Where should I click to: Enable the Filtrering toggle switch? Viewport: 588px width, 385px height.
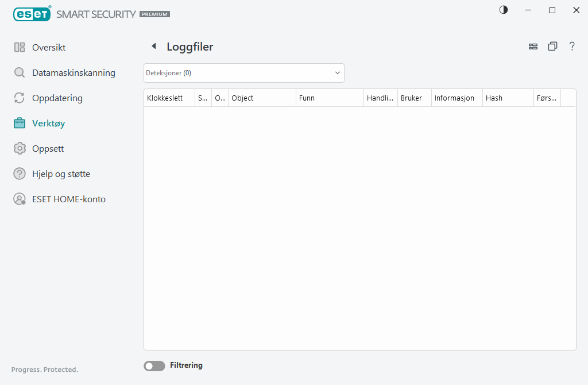click(x=154, y=366)
